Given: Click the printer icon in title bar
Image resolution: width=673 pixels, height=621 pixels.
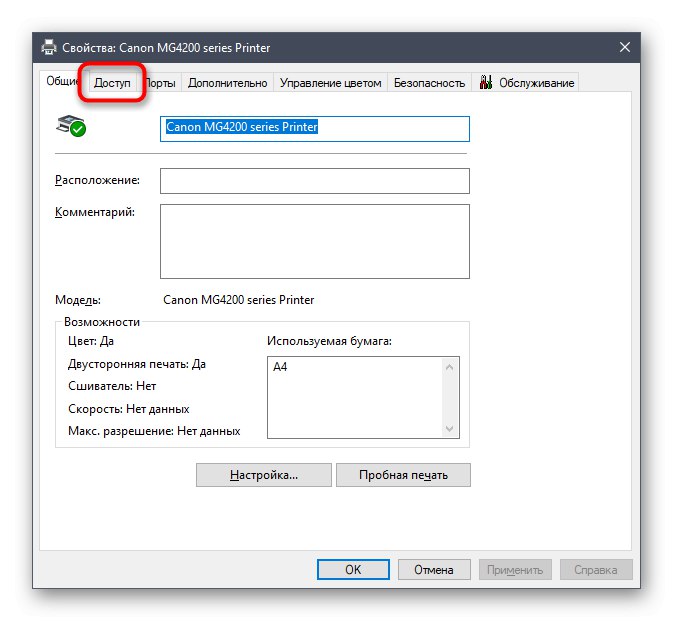Looking at the screenshot, I should pyautogui.click(x=49, y=47).
